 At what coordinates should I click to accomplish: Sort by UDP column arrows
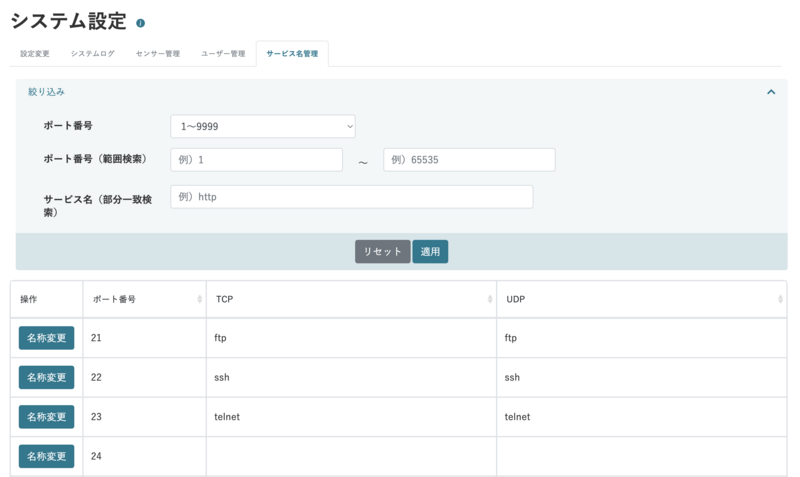point(780,299)
